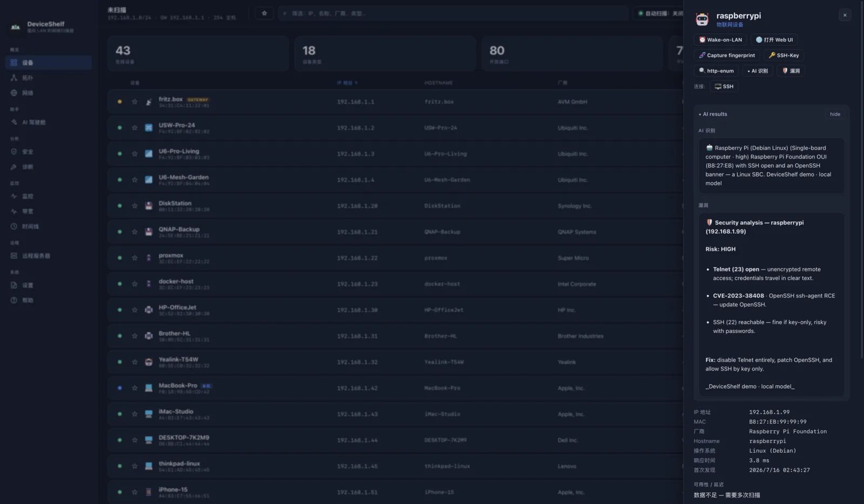Click the thinkpad-linux hostname cell
Screen dimensions: 864x504
(x=447, y=466)
